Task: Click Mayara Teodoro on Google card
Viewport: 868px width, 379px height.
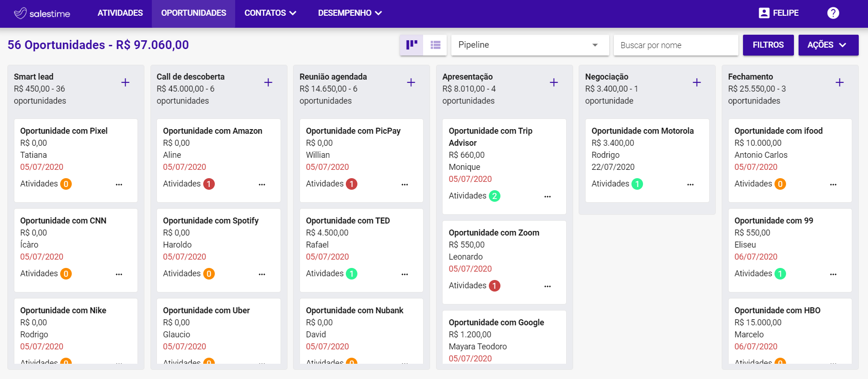Action: pos(478,347)
